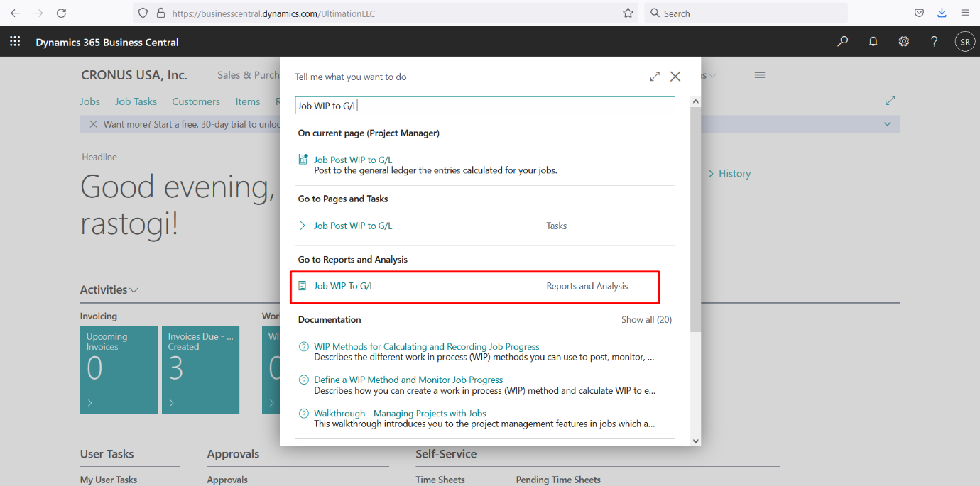Open the SR user account avatar

pyautogui.click(x=964, y=41)
